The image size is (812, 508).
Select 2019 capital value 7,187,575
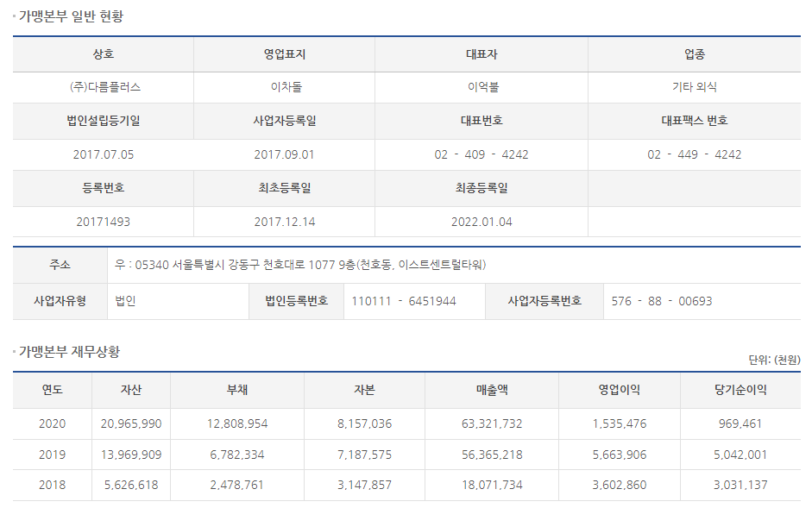pos(364,455)
